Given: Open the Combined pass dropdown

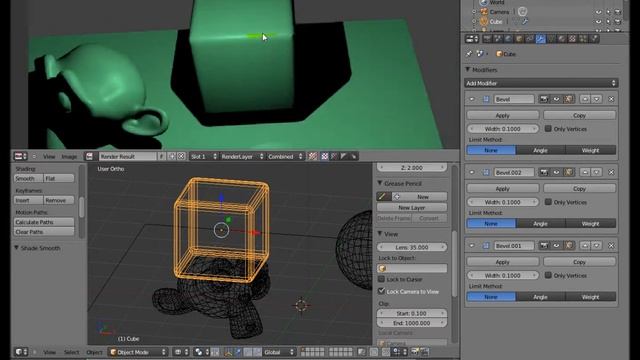Looking at the screenshot, I should [x=285, y=156].
